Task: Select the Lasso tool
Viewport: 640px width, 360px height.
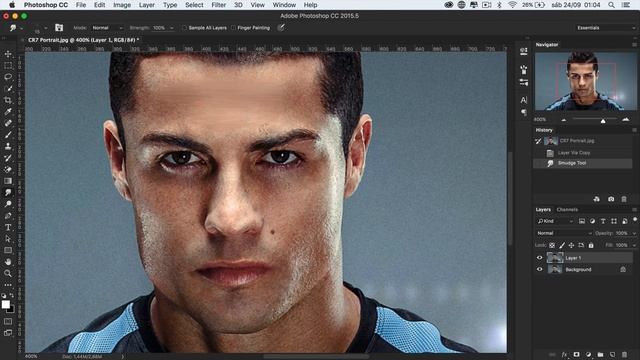Action: pyautogui.click(x=8, y=77)
